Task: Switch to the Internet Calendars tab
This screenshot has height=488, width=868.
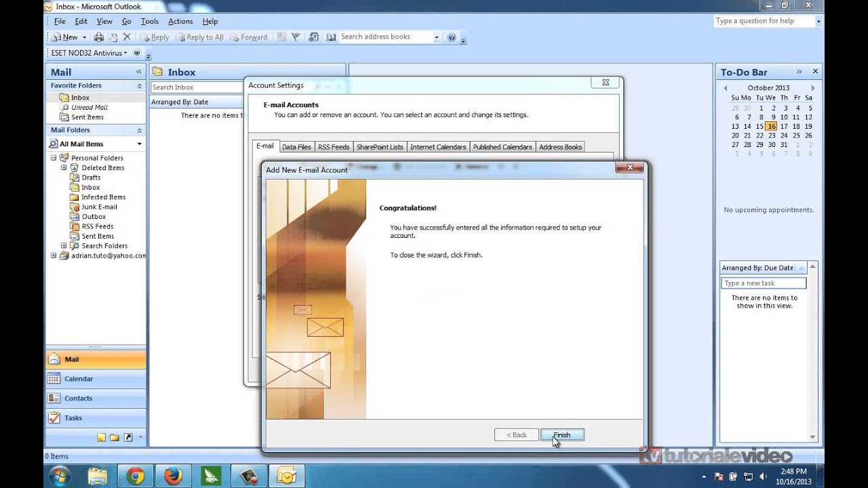Action: click(x=438, y=147)
